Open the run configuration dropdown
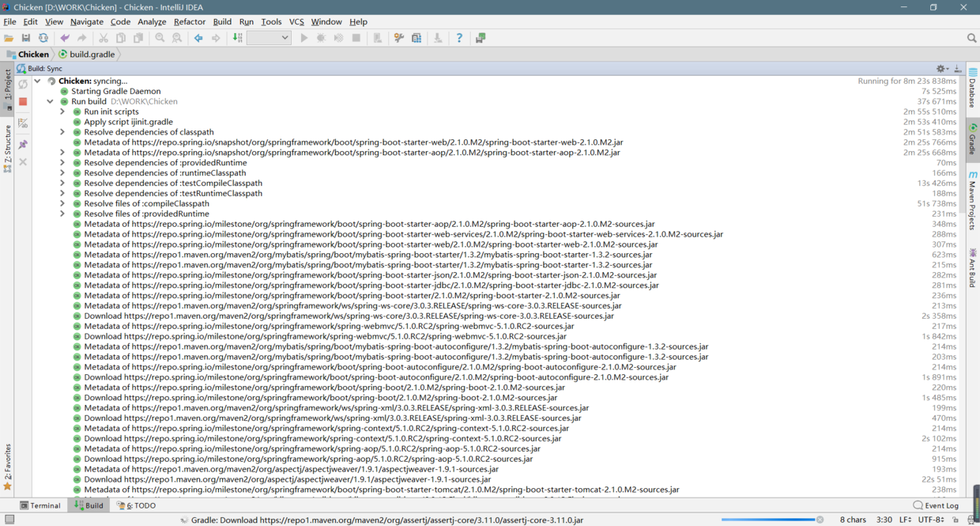Viewport: 980px width, 526px height. click(x=269, y=38)
